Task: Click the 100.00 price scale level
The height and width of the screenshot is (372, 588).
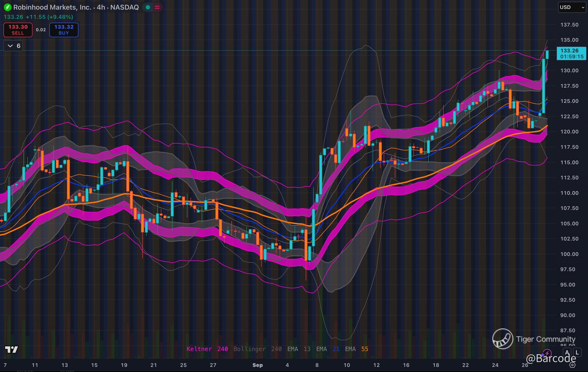Action: point(569,254)
